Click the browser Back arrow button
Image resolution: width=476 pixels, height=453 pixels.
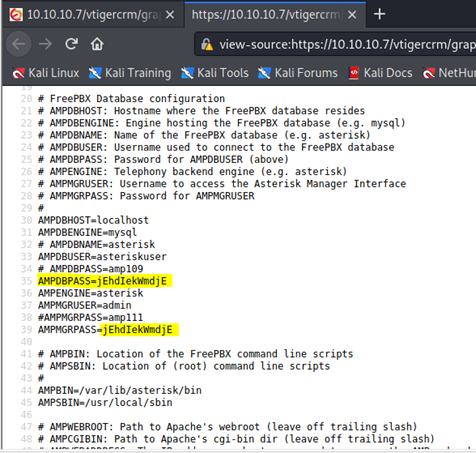tap(19, 44)
